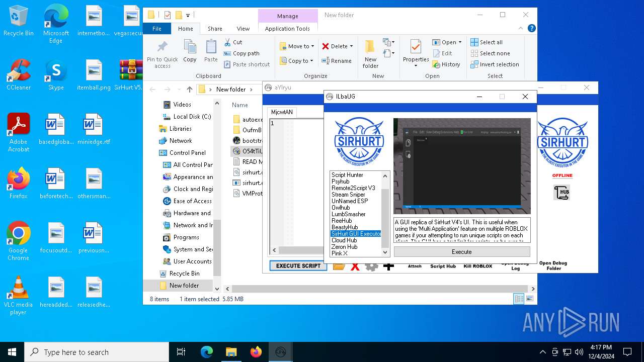Open Task View on the taskbar

pos(181,352)
